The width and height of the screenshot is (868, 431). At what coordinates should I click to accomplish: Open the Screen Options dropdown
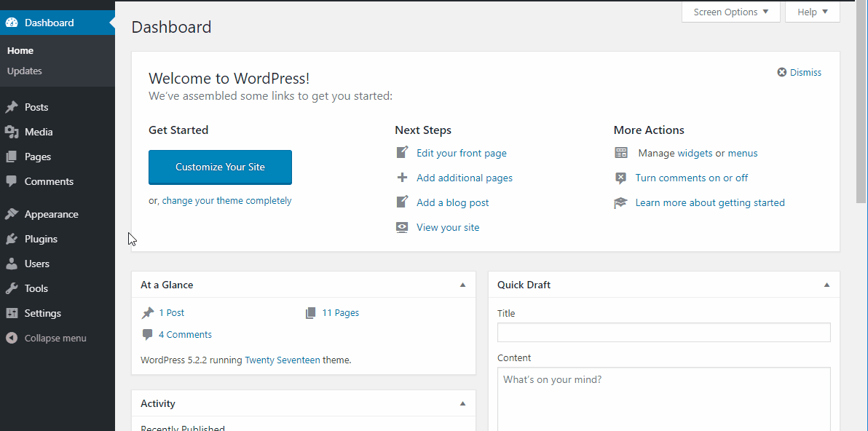[730, 12]
